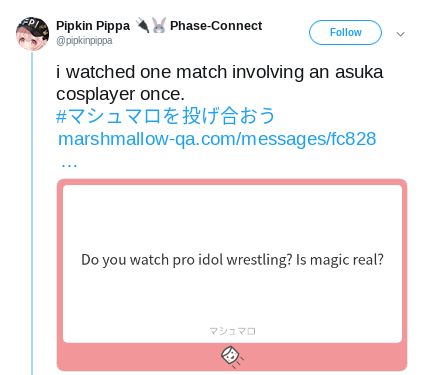Click the question text "Do you watch pro idol wrestling?"
The image size is (428, 375).
(186, 260)
